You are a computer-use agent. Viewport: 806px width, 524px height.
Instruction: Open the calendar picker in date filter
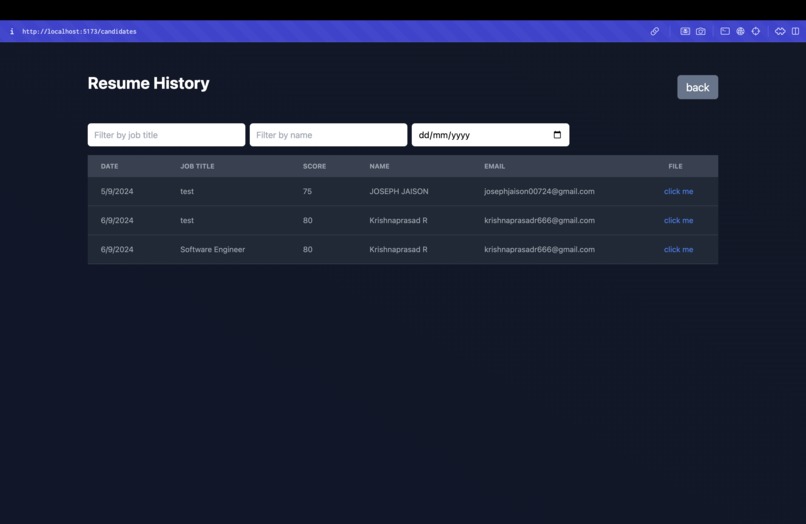pyautogui.click(x=557, y=135)
